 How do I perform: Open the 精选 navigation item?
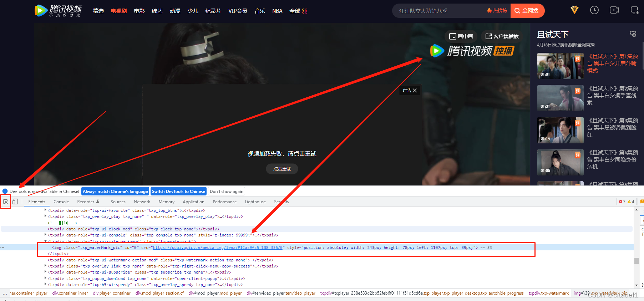pyautogui.click(x=98, y=11)
